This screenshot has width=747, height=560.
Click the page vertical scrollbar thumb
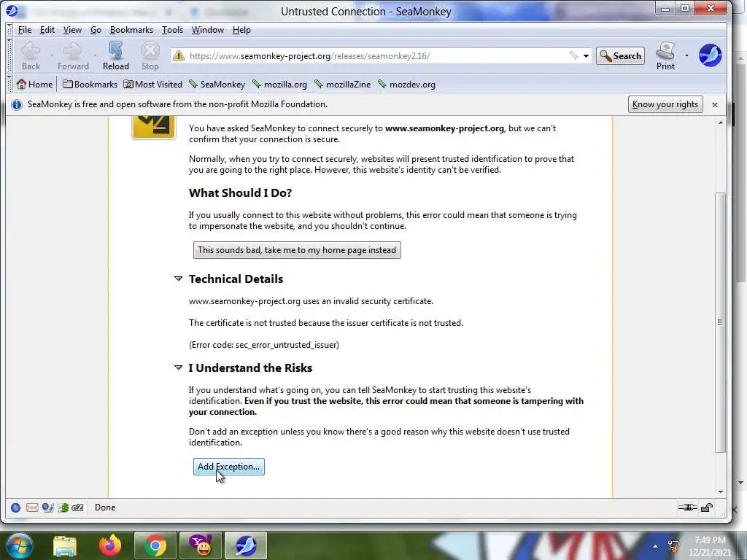point(720,322)
